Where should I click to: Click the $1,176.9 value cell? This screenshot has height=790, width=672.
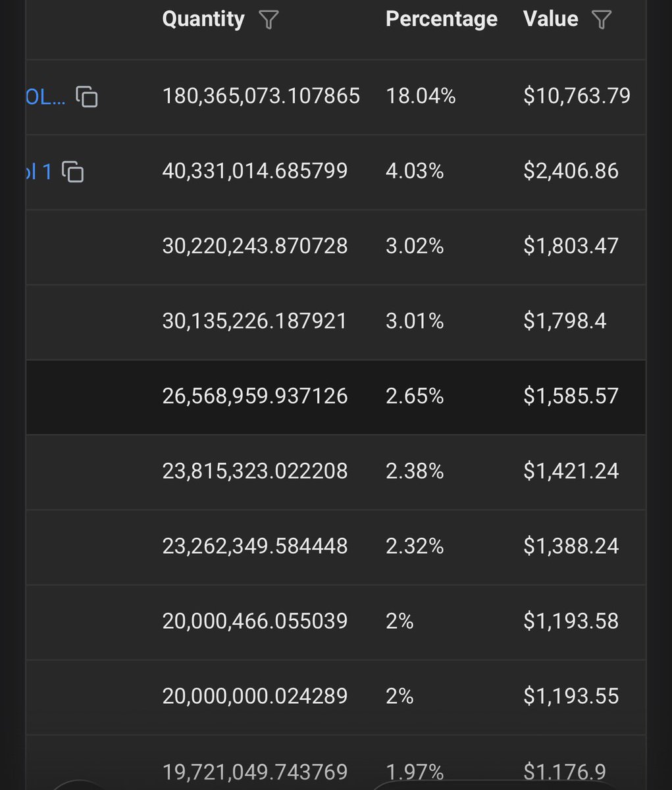(565, 772)
